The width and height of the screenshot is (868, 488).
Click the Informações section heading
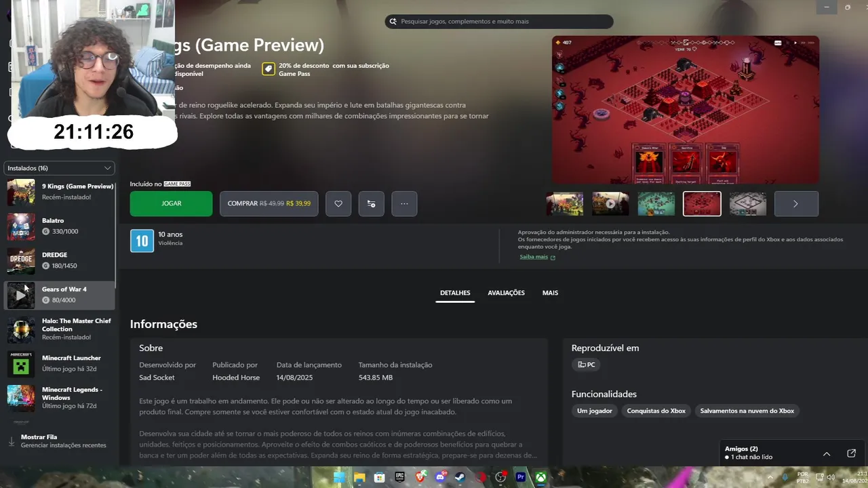point(163,324)
